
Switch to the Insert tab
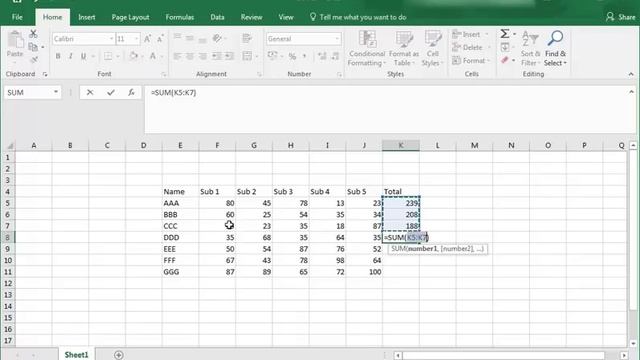coord(87,17)
